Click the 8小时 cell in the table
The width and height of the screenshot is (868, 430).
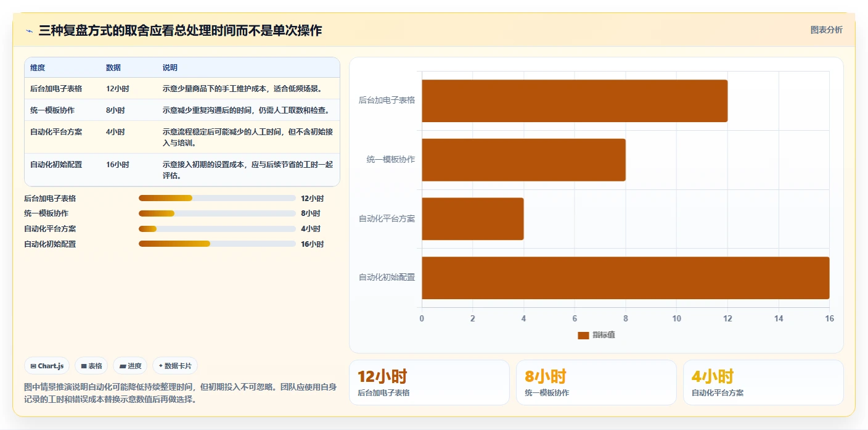pyautogui.click(x=115, y=110)
